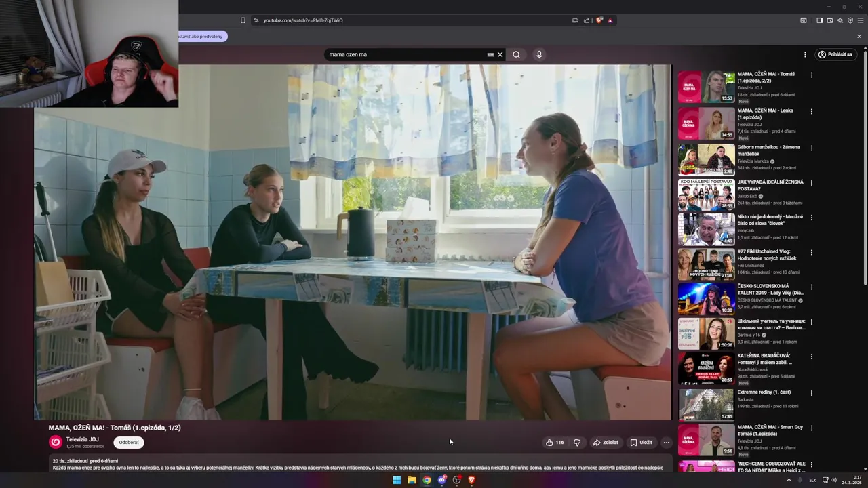Open options for Extremne rodiny video
The image size is (868, 488).
click(x=811, y=393)
